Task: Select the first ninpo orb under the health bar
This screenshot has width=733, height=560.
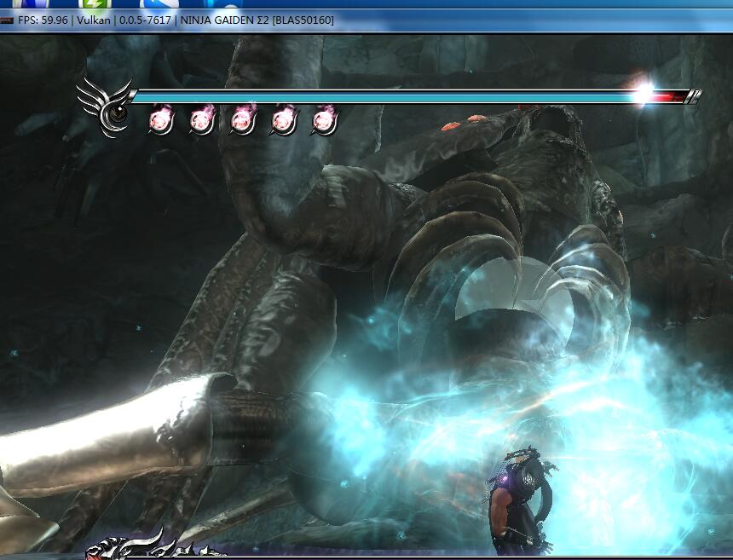Action: click(161, 120)
